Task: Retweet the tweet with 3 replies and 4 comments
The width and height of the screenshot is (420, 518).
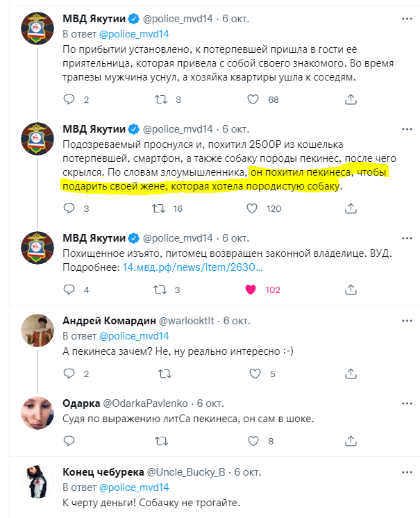Action: [160, 290]
